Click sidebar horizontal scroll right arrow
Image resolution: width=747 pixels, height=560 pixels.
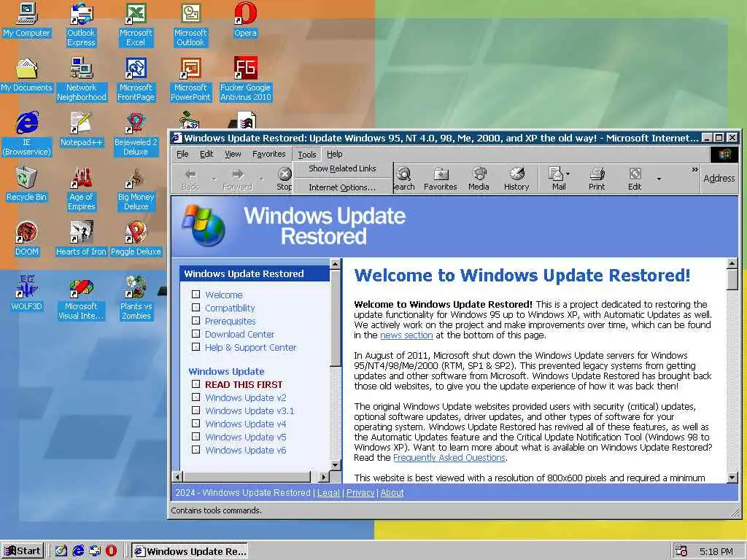click(324, 476)
